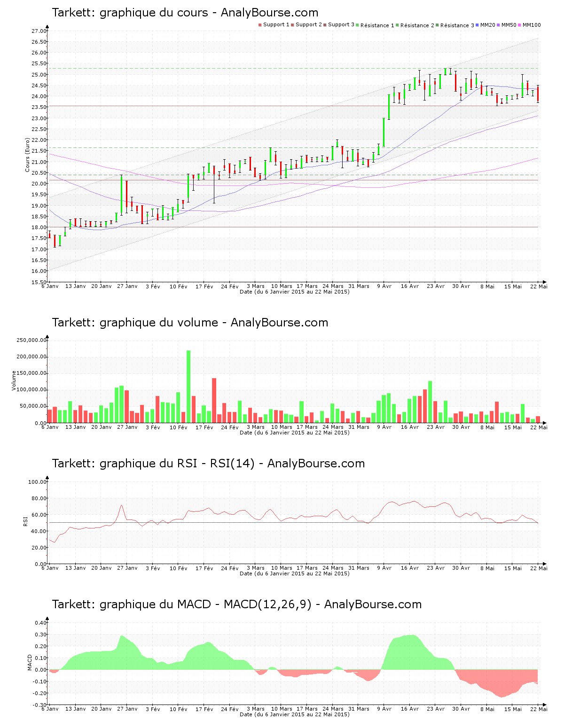Click '22 Mai' date on MACD chart

[x=539, y=709]
